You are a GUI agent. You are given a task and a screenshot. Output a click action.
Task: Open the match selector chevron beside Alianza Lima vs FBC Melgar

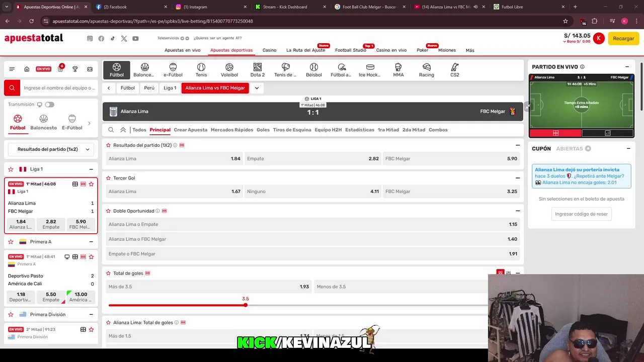(x=257, y=88)
